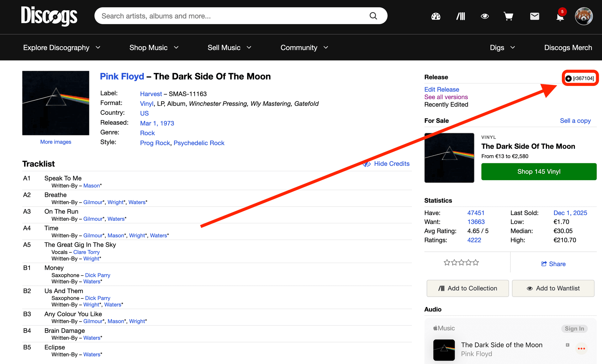View your 5 unread notifications

(560, 17)
